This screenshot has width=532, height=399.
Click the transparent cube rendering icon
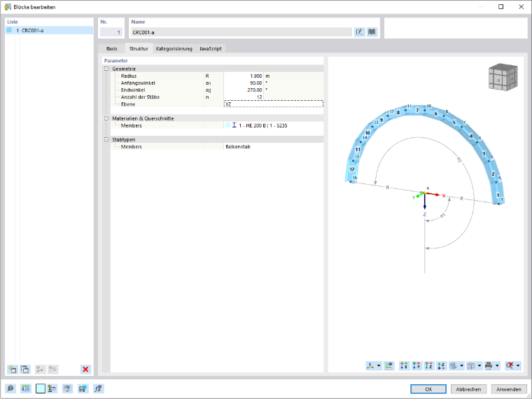pyautogui.click(x=471, y=365)
